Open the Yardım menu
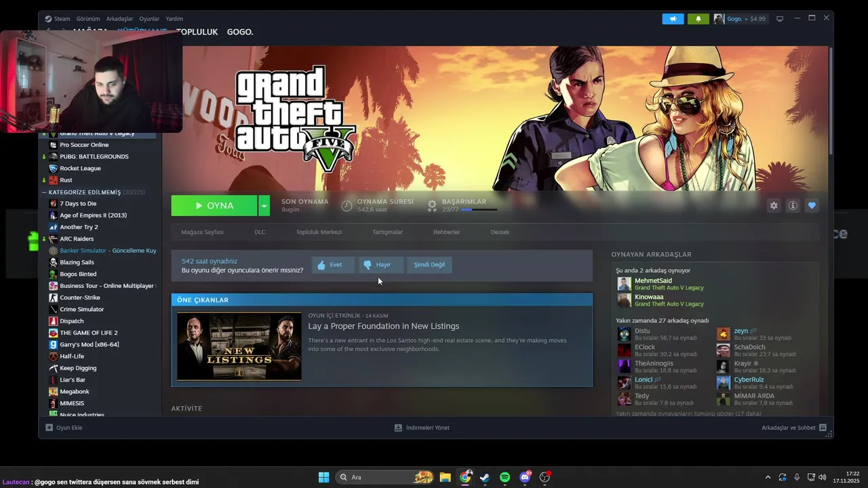 click(x=174, y=19)
